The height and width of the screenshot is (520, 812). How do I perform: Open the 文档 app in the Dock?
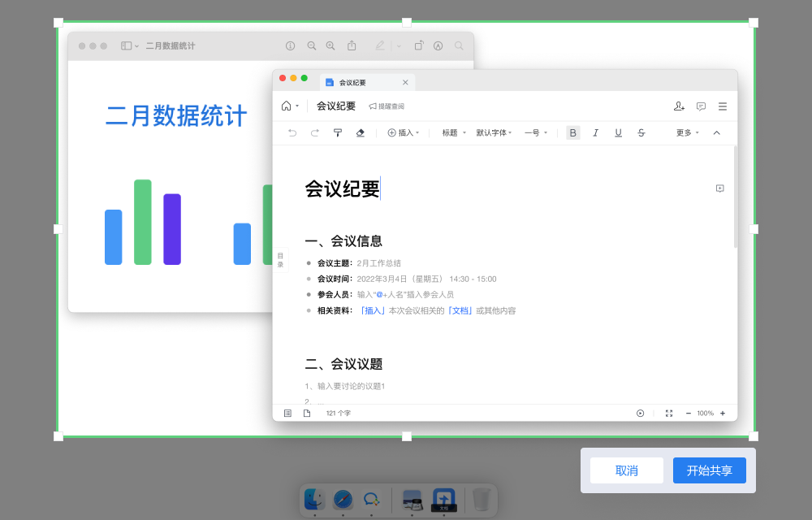click(x=444, y=500)
